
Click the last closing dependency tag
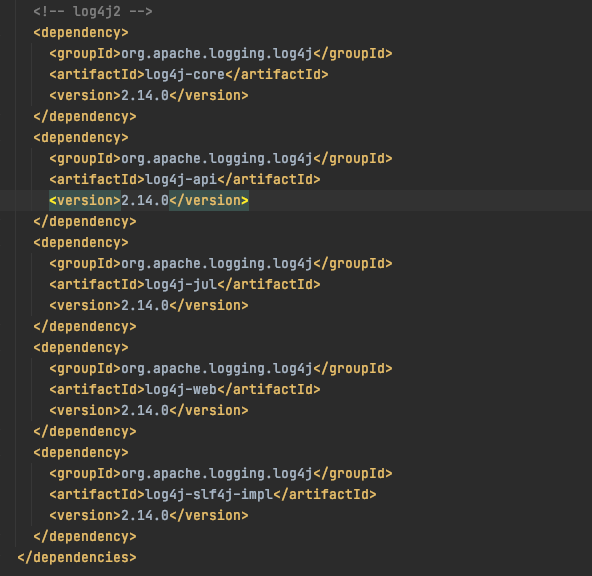(x=85, y=536)
